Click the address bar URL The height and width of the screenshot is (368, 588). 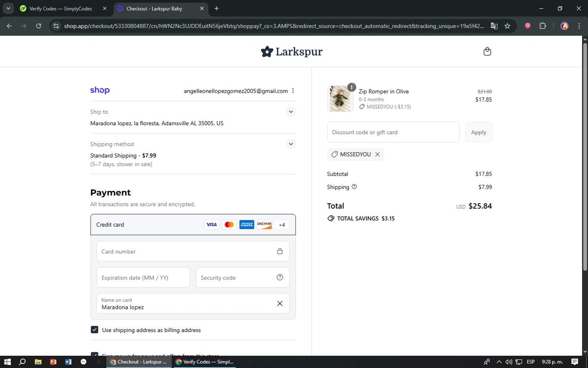pos(274,26)
